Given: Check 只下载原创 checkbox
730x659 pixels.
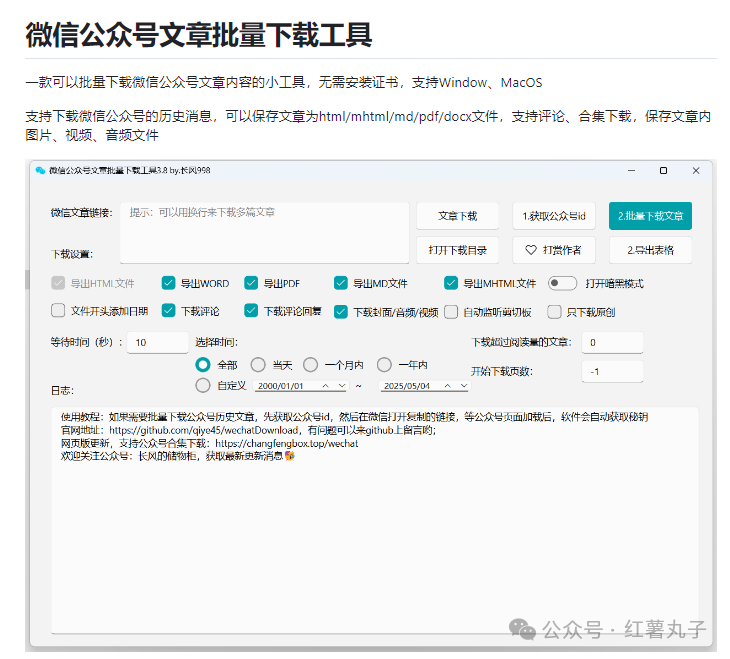Looking at the screenshot, I should pos(554,312).
